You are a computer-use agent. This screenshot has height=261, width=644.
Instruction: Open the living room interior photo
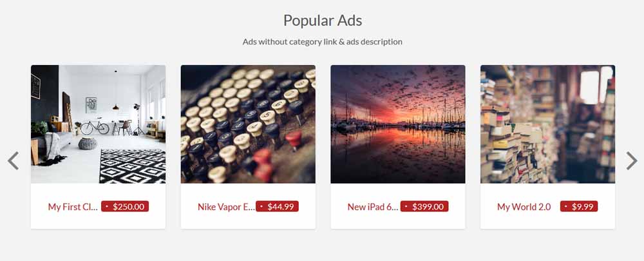point(98,124)
